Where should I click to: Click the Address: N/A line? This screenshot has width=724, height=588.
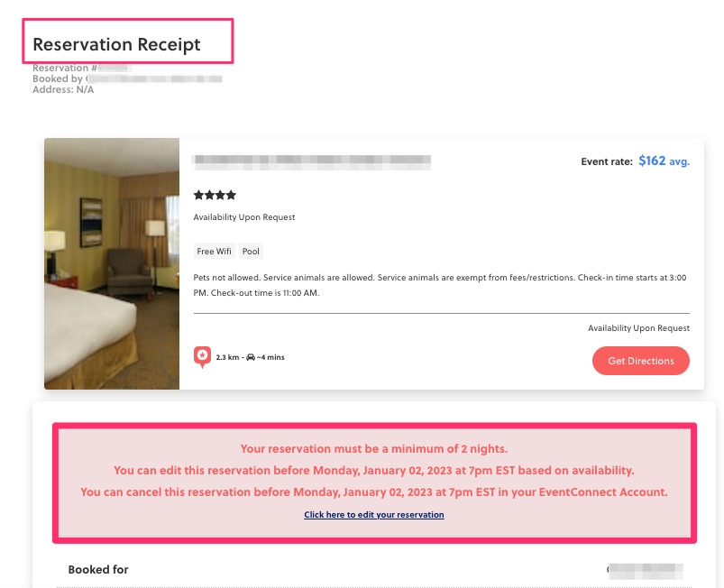point(63,89)
